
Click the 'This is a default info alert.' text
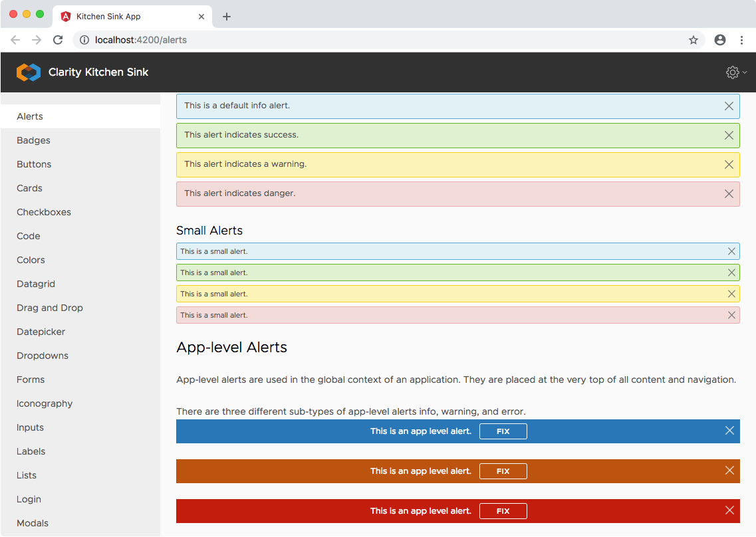coord(237,106)
